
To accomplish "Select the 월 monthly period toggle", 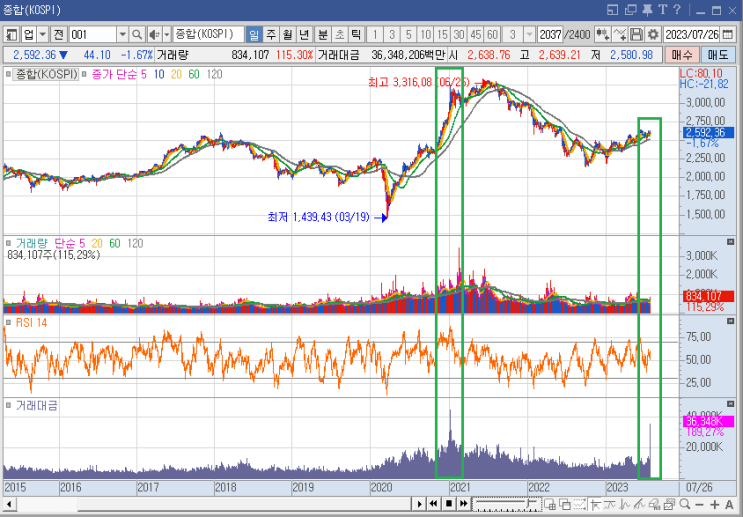I will pos(287,35).
